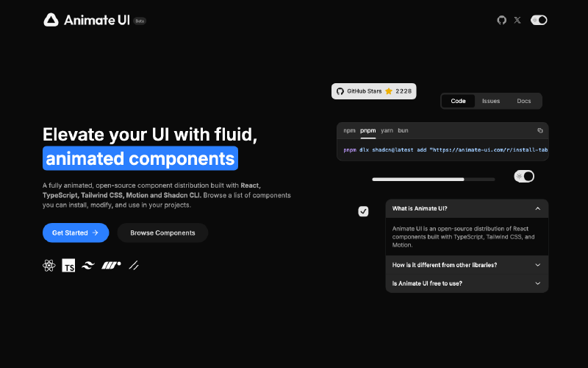Click the Shadcn logo icon

134,266
